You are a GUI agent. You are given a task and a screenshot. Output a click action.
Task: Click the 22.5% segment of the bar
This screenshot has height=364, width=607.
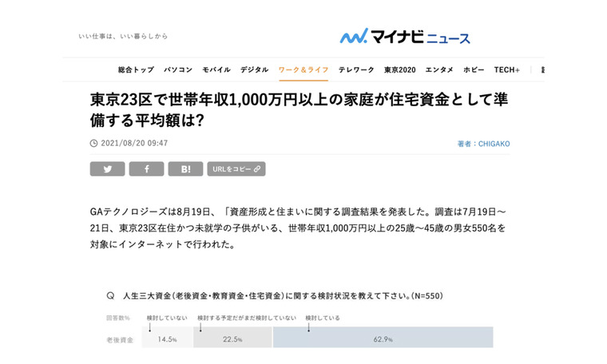point(232,338)
